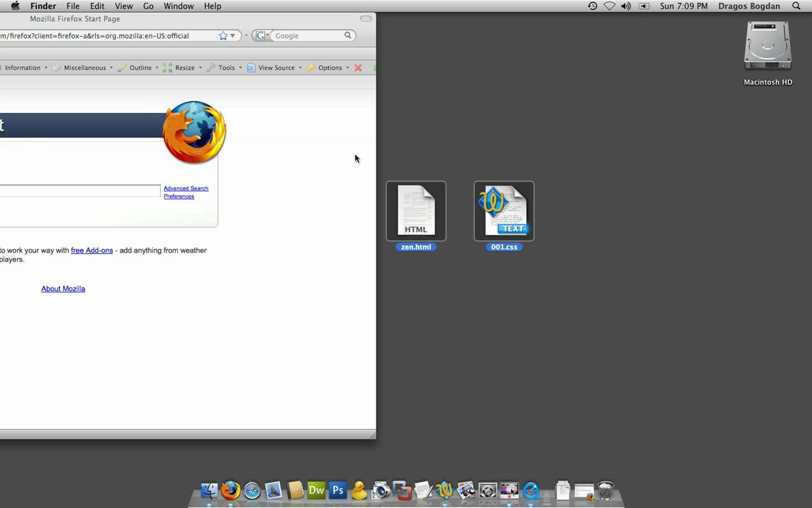Image resolution: width=812 pixels, height=508 pixels.
Task: Open Cyberduck yellow duck icon in Dock
Action: point(359,490)
